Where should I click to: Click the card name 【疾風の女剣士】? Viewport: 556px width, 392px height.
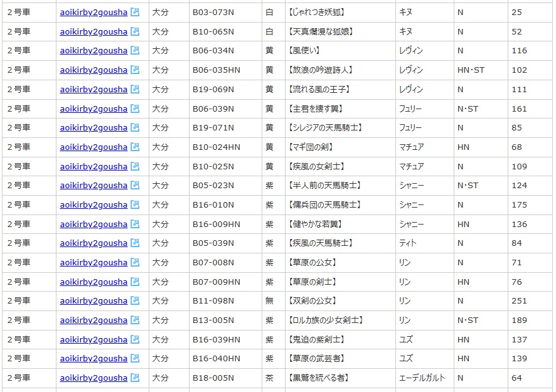318,166
